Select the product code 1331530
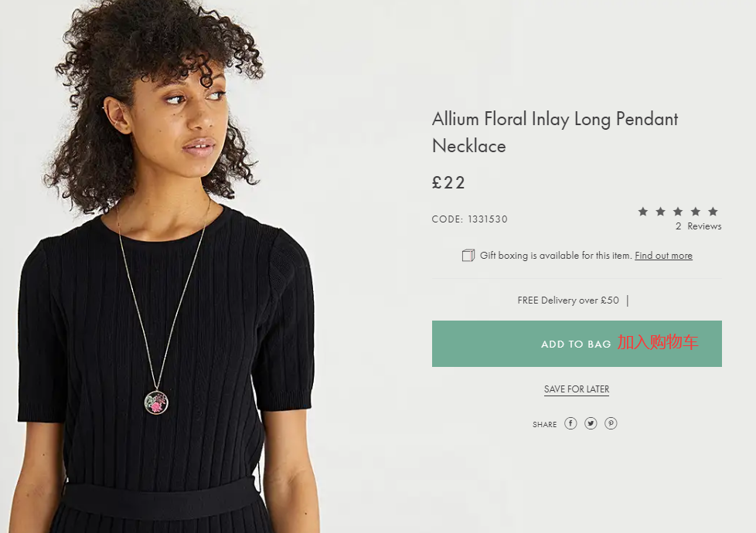 tap(487, 219)
